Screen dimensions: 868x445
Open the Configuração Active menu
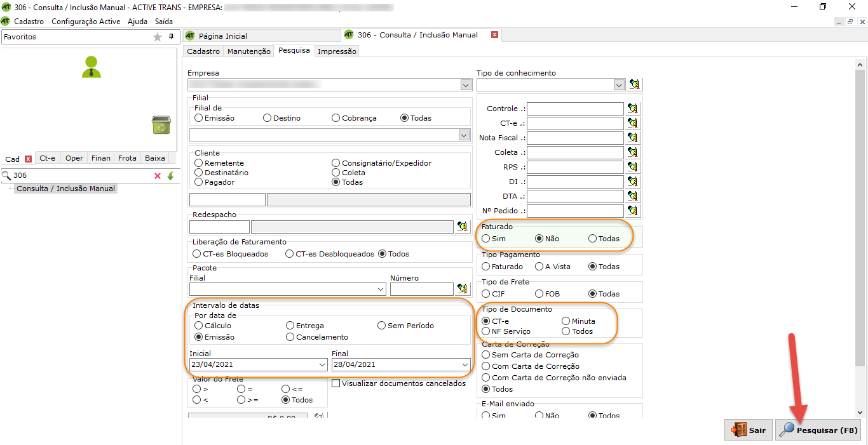point(86,21)
